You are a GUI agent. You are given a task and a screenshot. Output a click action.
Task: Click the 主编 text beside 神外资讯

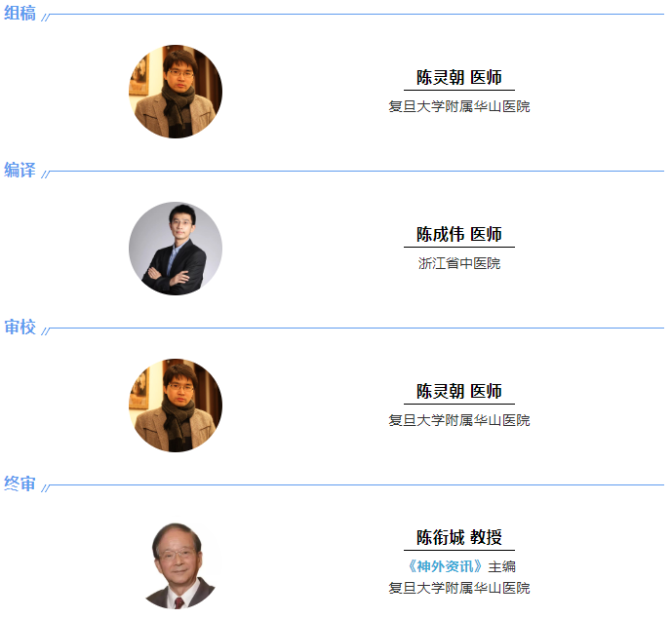click(501, 566)
